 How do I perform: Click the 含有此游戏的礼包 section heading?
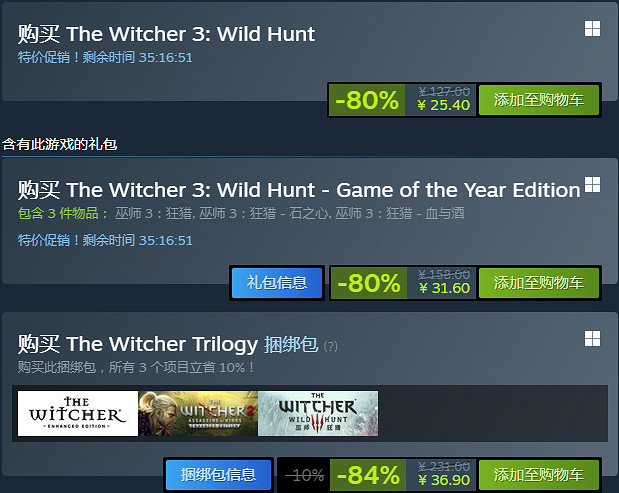coord(60,144)
